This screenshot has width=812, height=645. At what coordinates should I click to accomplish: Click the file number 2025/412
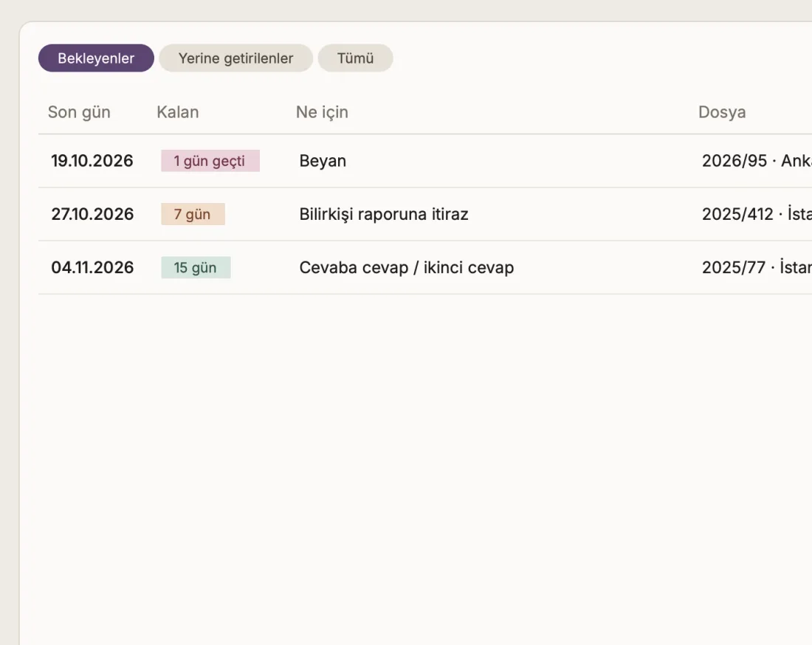(737, 214)
